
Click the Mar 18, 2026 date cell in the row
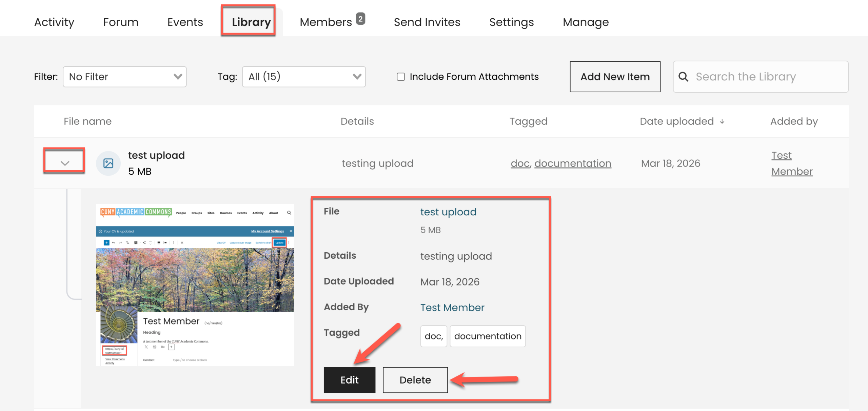(x=671, y=163)
